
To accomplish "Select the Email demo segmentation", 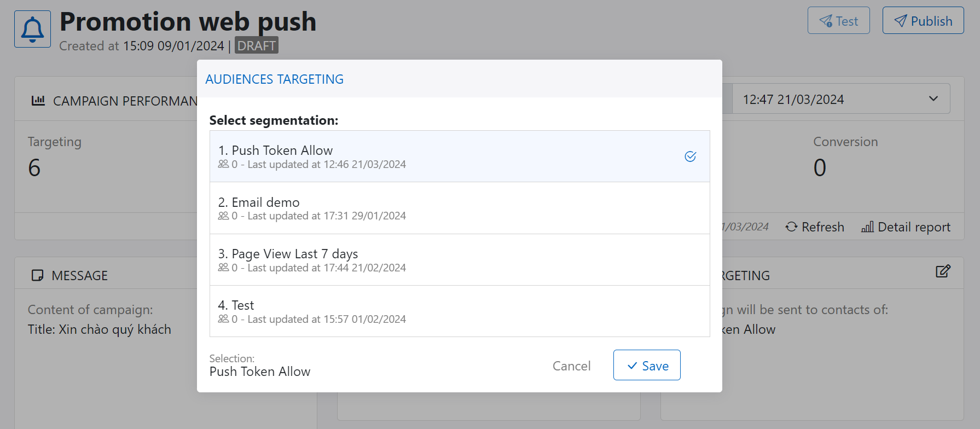I will click(x=460, y=208).
